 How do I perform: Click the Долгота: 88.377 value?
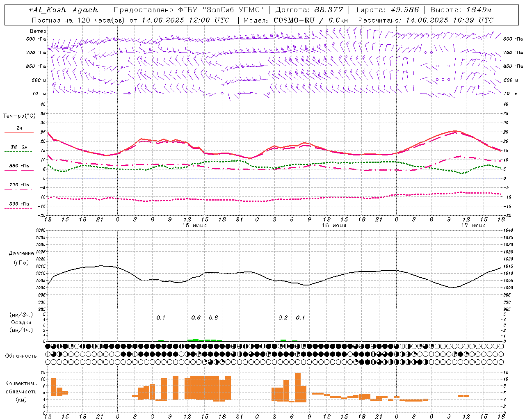click(309, 10)
